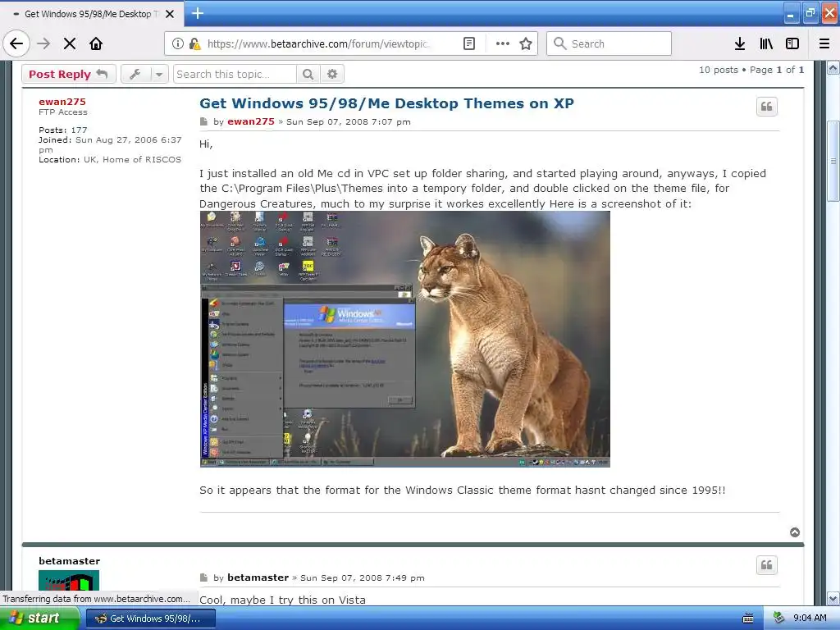Click the '10 posts' count text
The image size is (840, 630).
point(719,70)
